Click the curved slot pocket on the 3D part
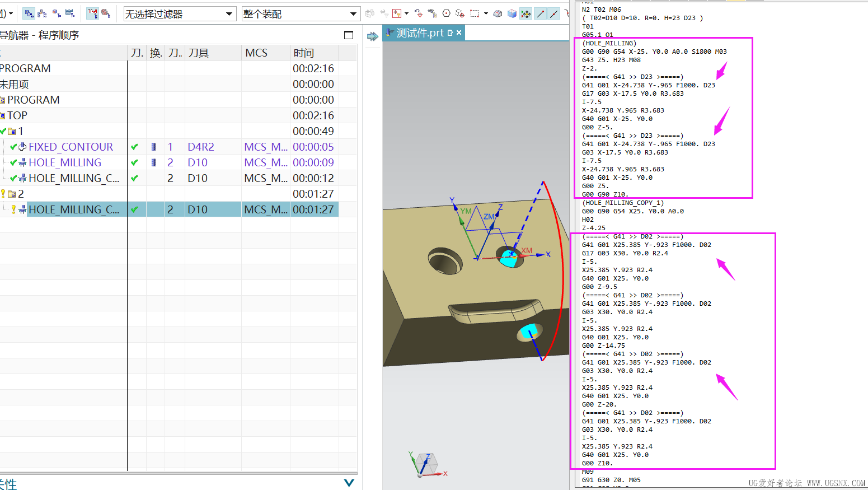This screenshot has width=868, height=490. tap(496, 311)
